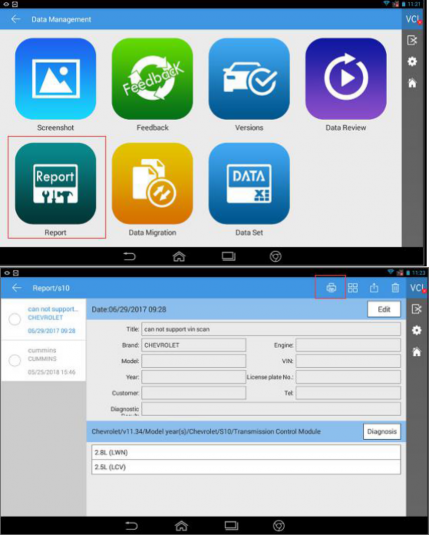Click the Edit button
429x535 pixels.
384,309
